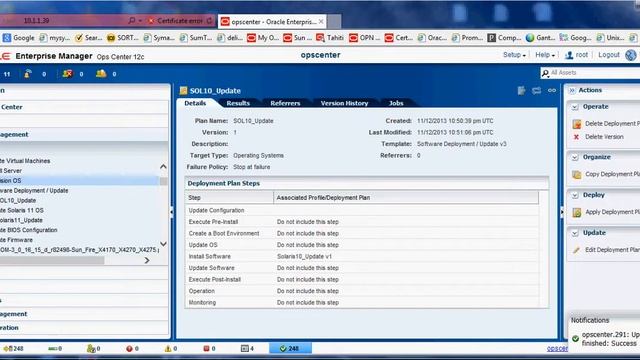Click the document icon in plan header
The image size is (640, 360).
pos(521,91)
